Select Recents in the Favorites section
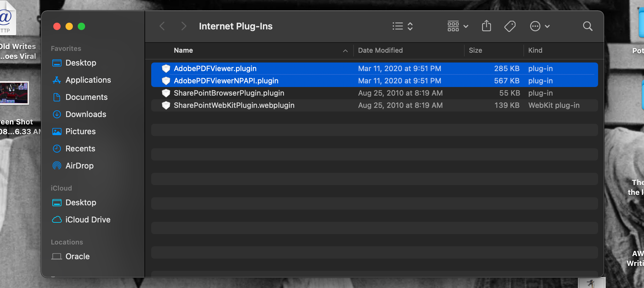 tap(80, 148)
